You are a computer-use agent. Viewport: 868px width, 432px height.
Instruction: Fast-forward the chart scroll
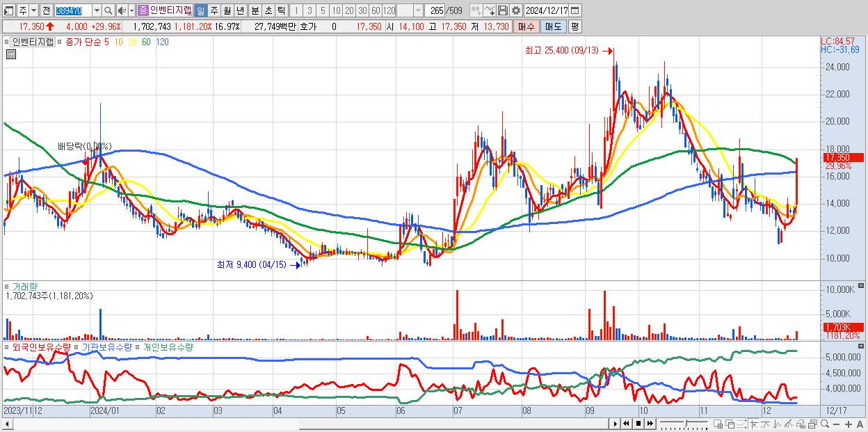coord(650,424)
